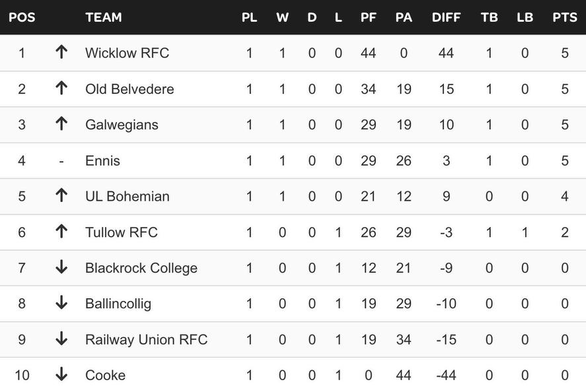Select the POS column header

(22, 17)
